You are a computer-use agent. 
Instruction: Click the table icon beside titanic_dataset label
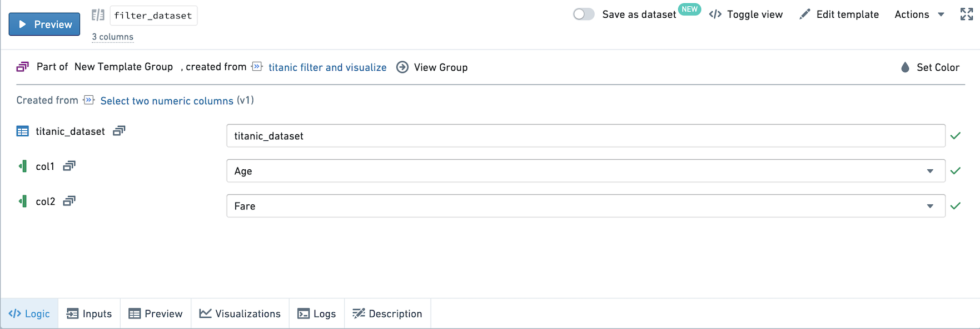pos(22,131)
